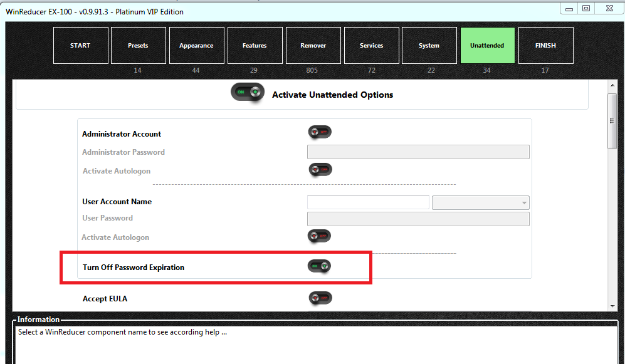Open the dropdown next to User Account Name
The image size is (625, 364).
(x=481, y=203)
